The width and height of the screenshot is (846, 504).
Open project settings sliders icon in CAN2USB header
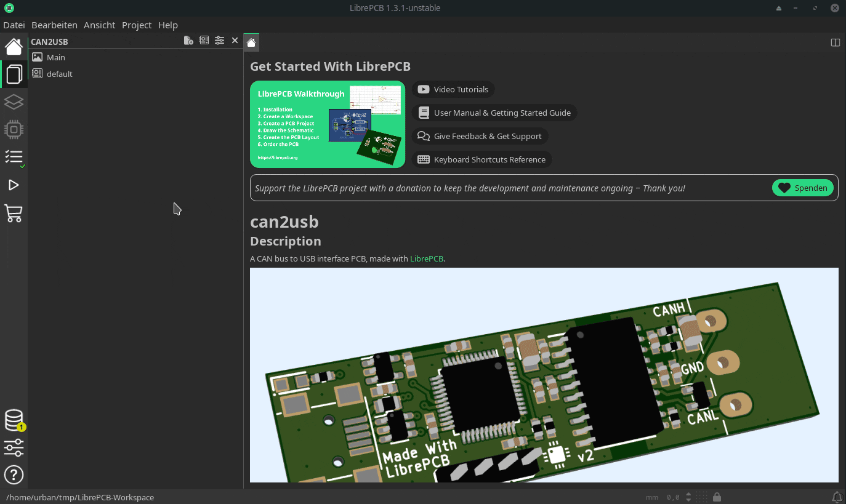(219, 41)
